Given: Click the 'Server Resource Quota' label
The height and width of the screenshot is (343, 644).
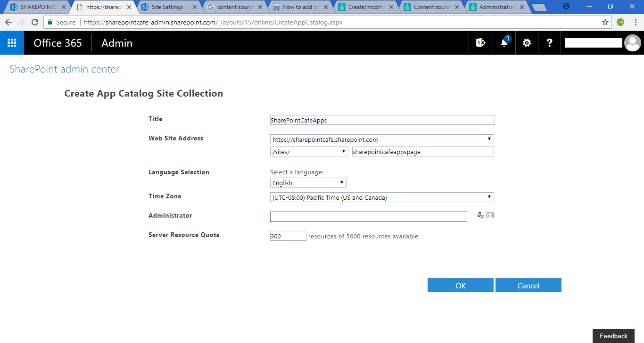Looking at the screenshot, I should [184, 235].
